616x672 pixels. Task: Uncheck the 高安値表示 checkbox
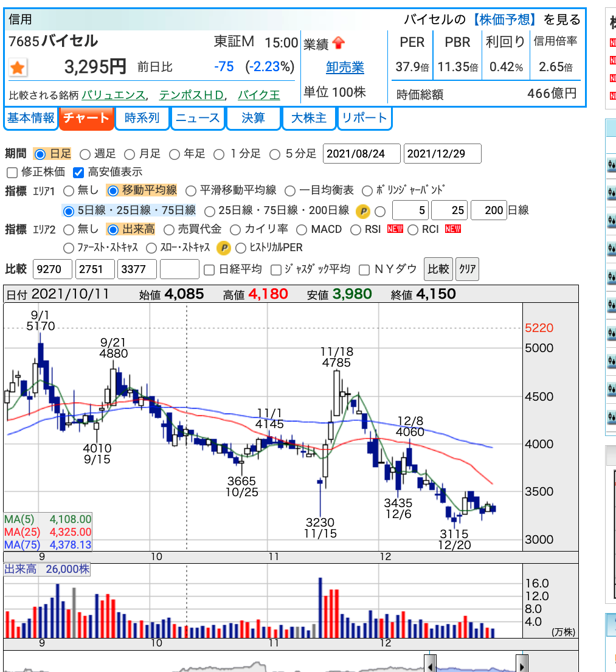[78, 172]
